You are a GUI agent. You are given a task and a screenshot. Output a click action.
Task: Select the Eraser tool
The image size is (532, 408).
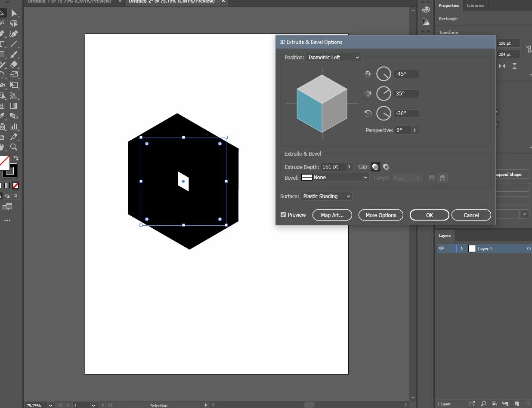[14, 64]
